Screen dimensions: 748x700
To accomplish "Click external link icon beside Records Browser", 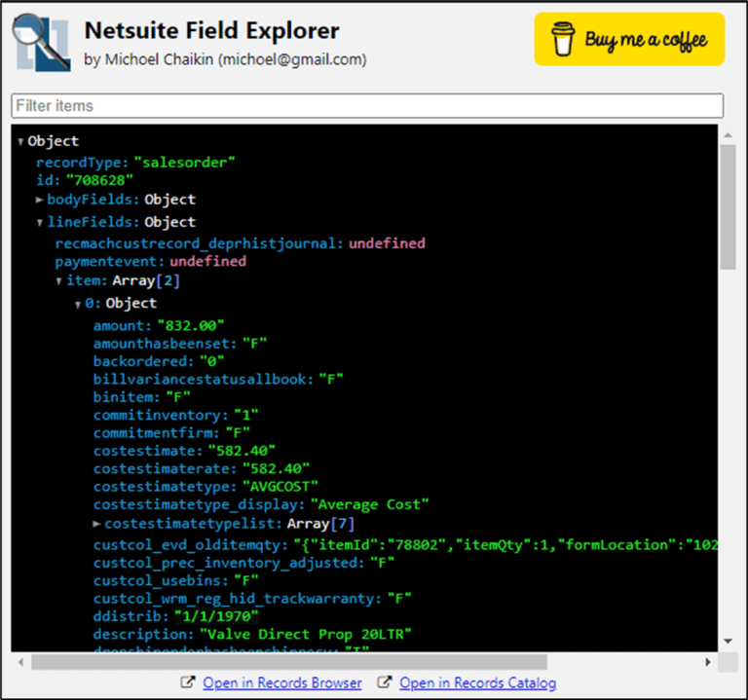I will click(188, 682).
